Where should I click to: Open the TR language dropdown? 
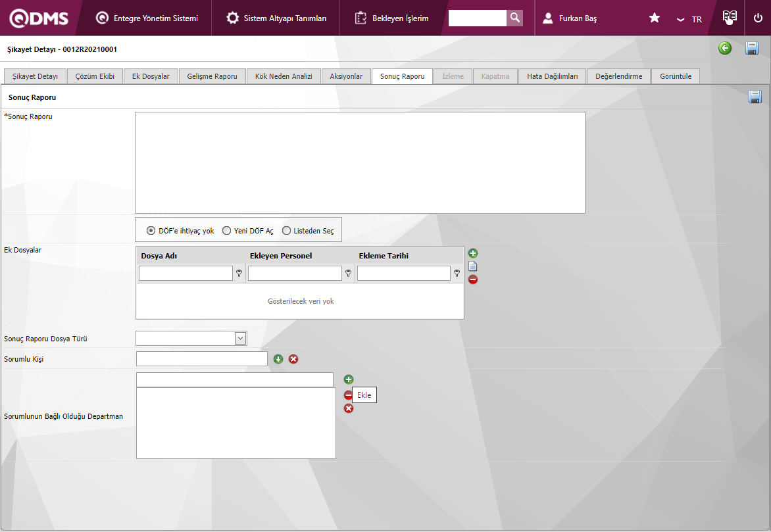click(689, 19)
